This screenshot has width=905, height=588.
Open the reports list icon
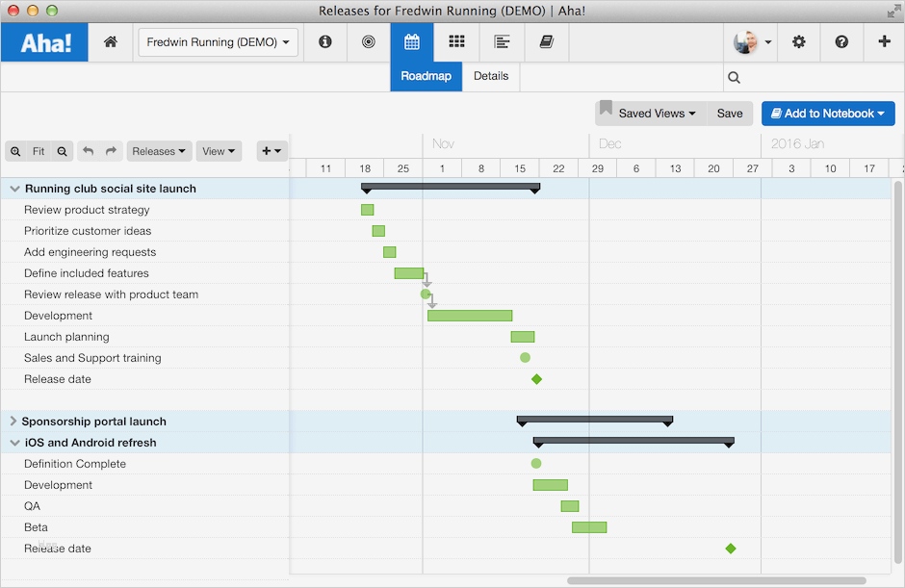(x=502, y=41)
